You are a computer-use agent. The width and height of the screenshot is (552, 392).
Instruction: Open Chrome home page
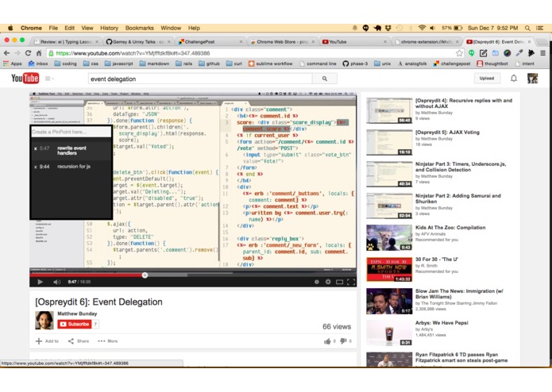[x=39, y=53]
